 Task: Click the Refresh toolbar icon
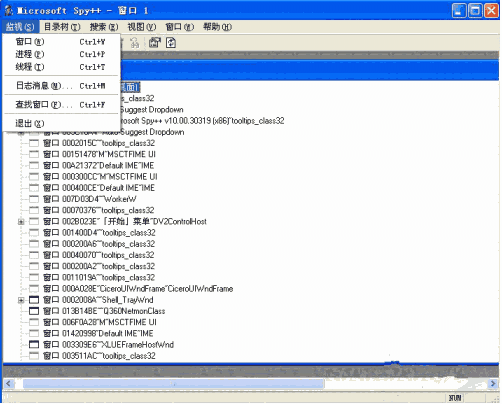(x=171, y=43)
